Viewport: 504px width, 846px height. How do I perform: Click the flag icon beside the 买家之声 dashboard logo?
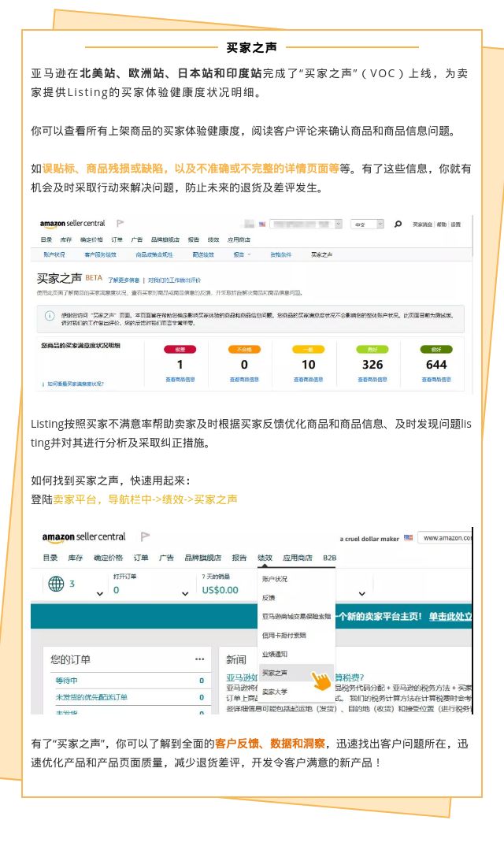(x=120, y=223)
